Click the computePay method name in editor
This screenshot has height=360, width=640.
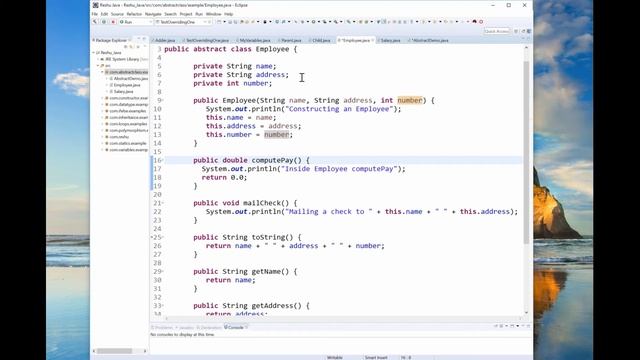tap(272, 160)
